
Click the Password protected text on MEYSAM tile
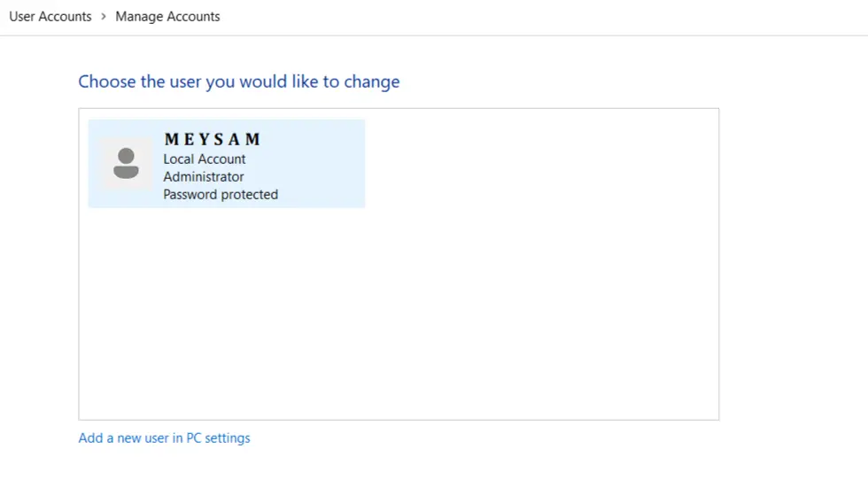click(x=221, y=195)
